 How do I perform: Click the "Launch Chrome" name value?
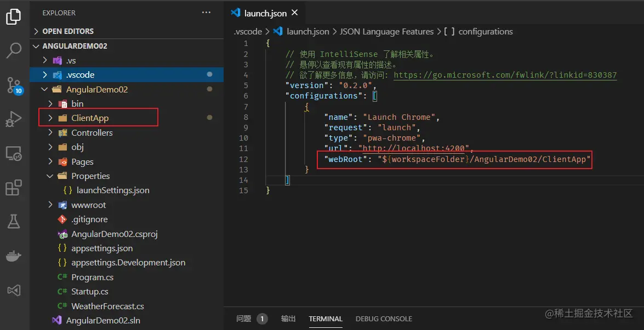point(399,117)
